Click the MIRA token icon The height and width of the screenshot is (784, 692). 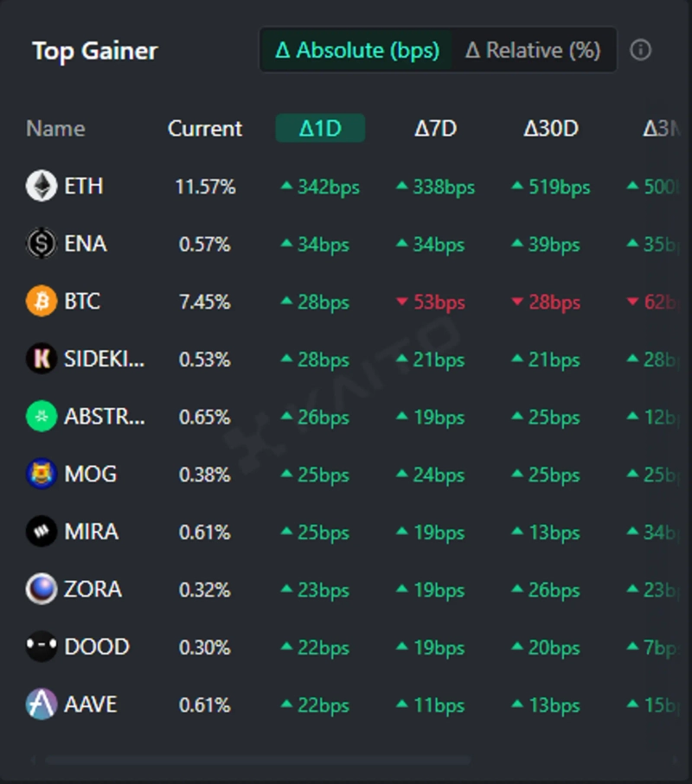pos(41,532)
